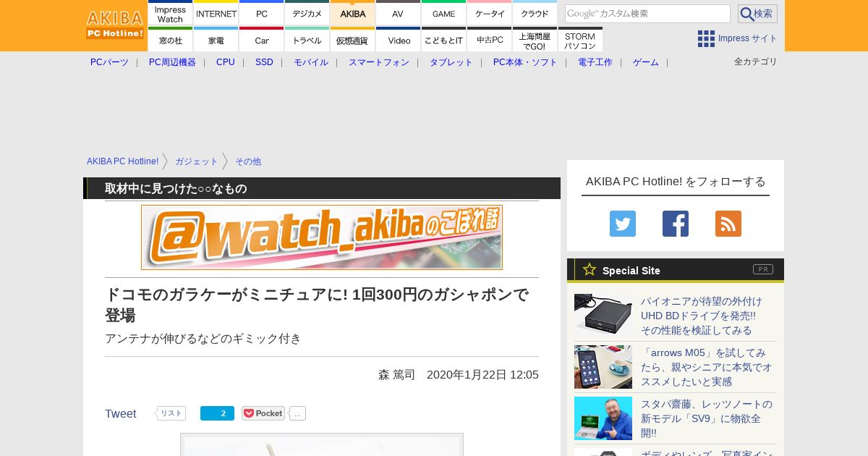Focus the Google custom search field

pyautogui.click(x=647, y=14)
